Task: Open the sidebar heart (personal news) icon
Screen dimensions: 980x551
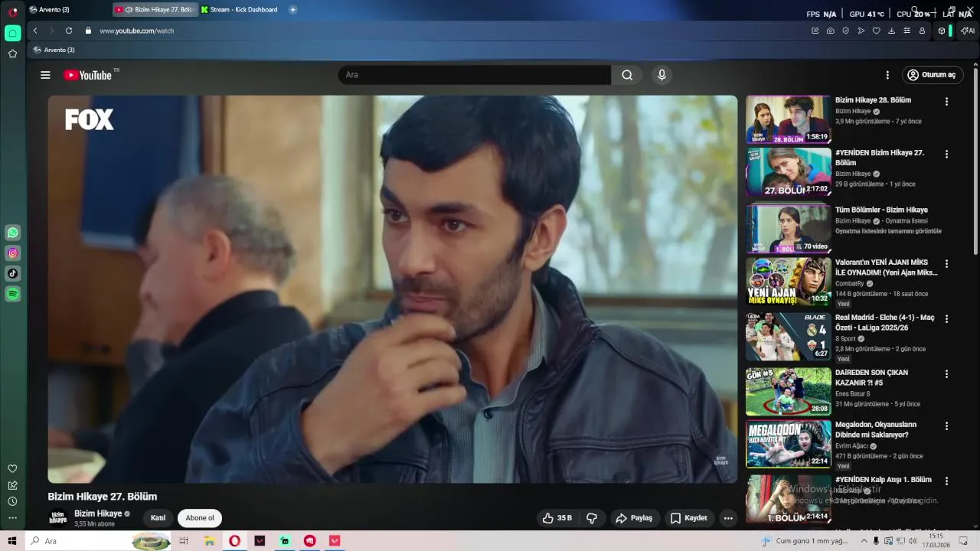Action: (x=13, y=468)
